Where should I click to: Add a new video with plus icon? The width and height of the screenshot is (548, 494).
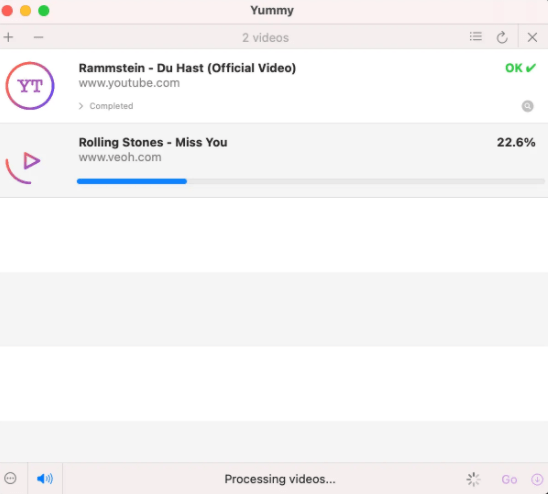click(x=8, y=37)
